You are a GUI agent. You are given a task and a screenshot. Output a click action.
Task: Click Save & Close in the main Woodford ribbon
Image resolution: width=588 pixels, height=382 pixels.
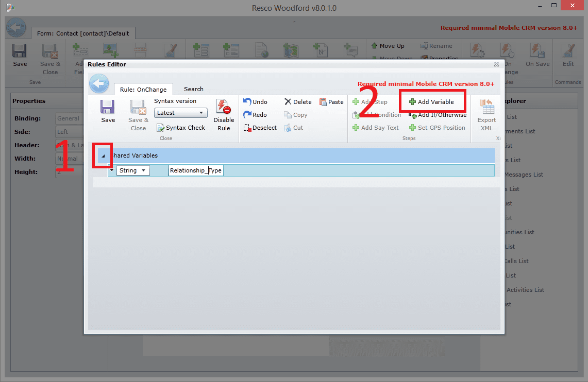click(50, 59)
